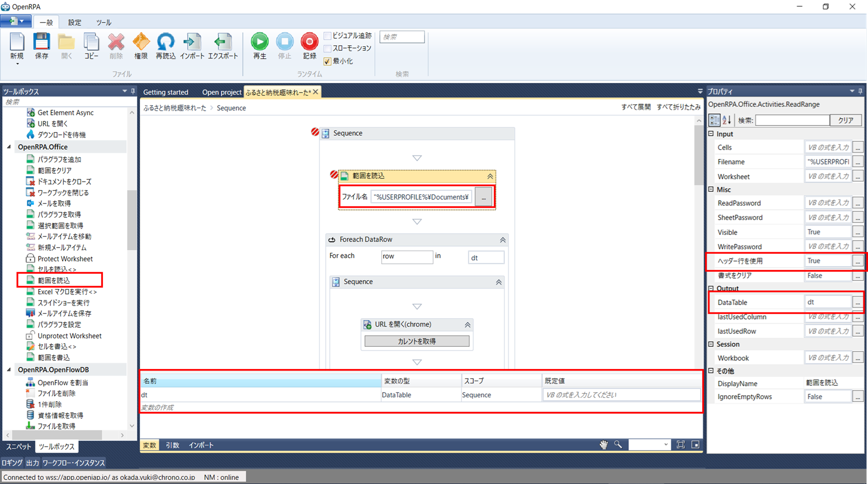Enable スローモーション checkbox
868x484 pixels.
click(x=328, y=48)
